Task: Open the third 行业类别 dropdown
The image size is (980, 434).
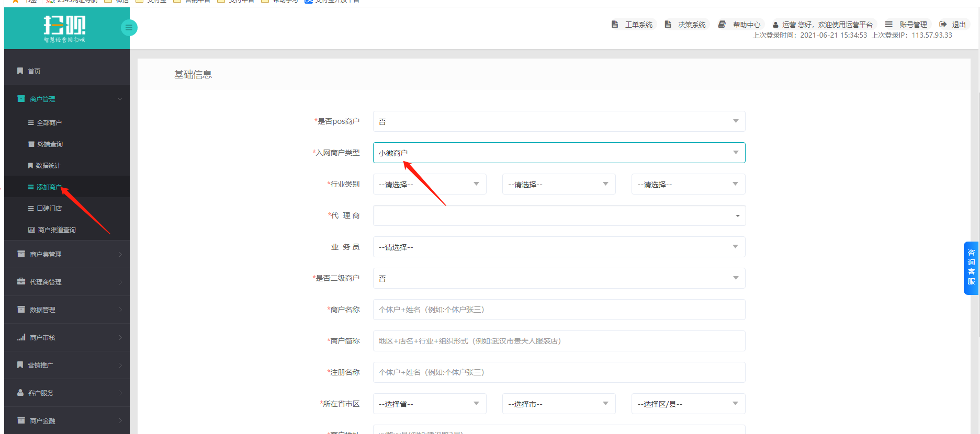Action: pos(688,184)
